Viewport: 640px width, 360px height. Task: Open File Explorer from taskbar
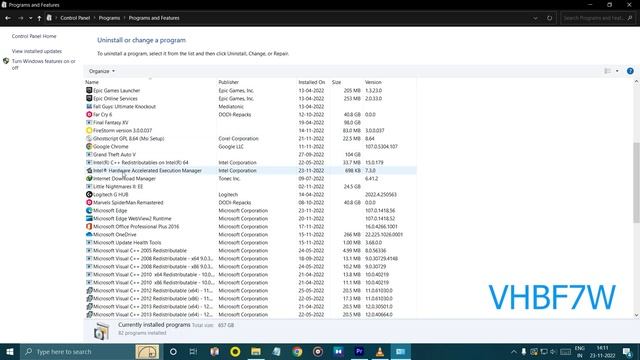tap(256, 351)
